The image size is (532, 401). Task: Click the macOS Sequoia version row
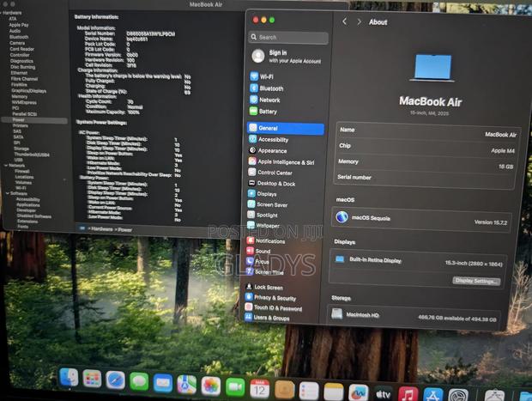tap(421, 220)
